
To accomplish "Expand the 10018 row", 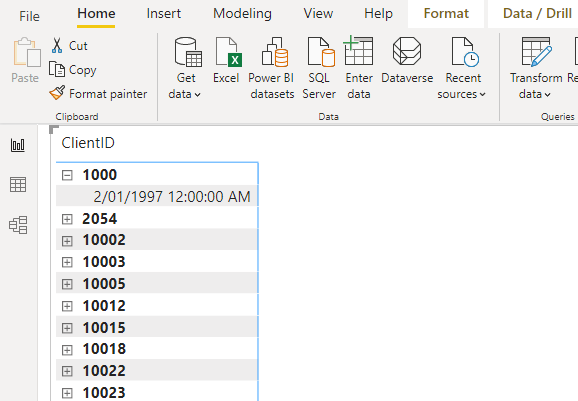I will (67, 349).
